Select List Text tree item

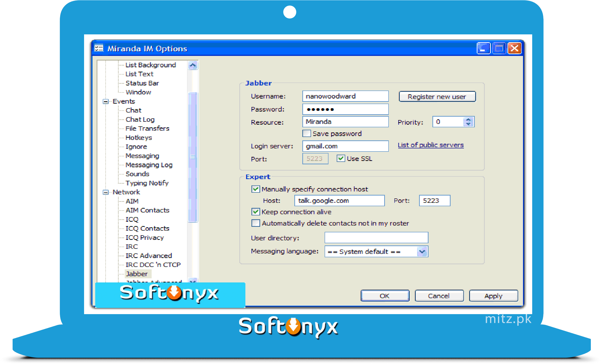point(139,74)
